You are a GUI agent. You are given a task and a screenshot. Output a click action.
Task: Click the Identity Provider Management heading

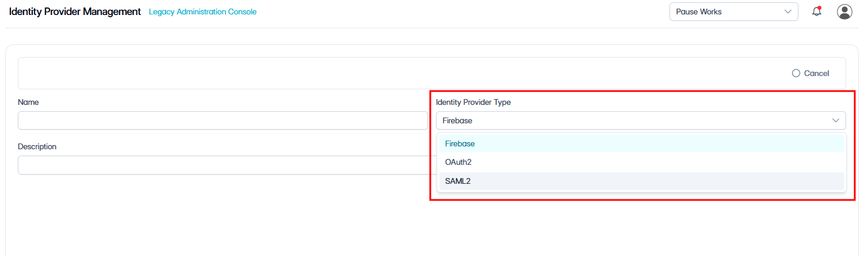click(x=75, y=12)
